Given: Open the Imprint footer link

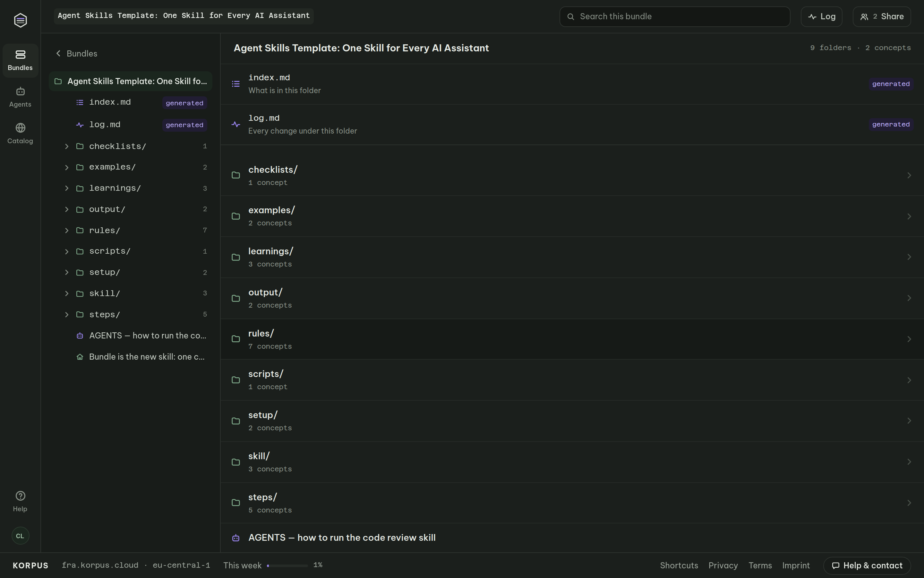Looking at the screenshot, I should click(x=796, y=565).
